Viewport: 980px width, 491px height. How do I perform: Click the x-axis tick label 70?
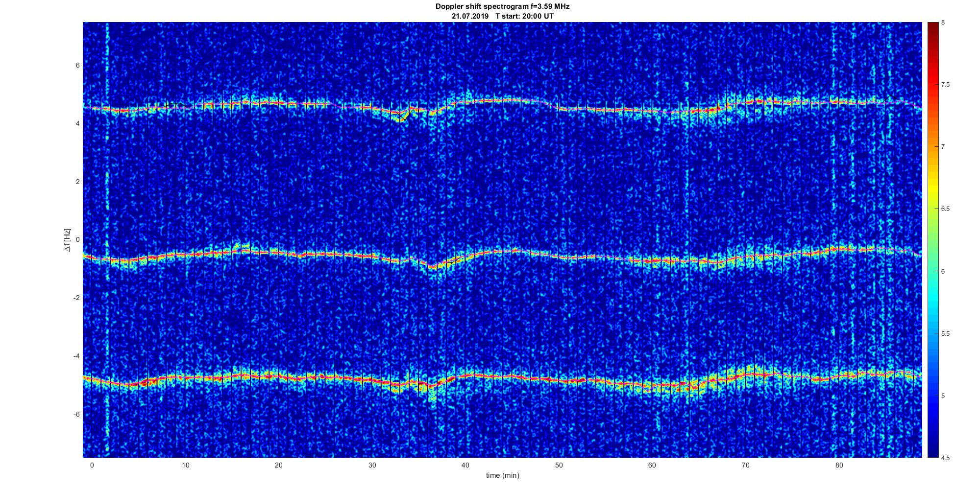pos(745,465)
